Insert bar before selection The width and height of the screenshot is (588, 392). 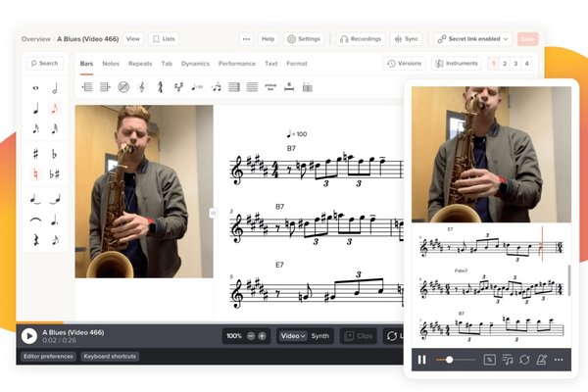pos(87,87)
